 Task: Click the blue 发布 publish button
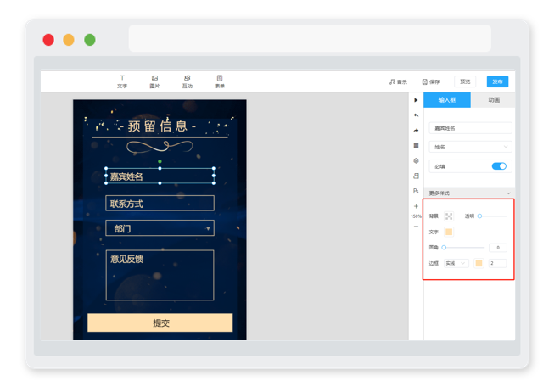point(497,81)
